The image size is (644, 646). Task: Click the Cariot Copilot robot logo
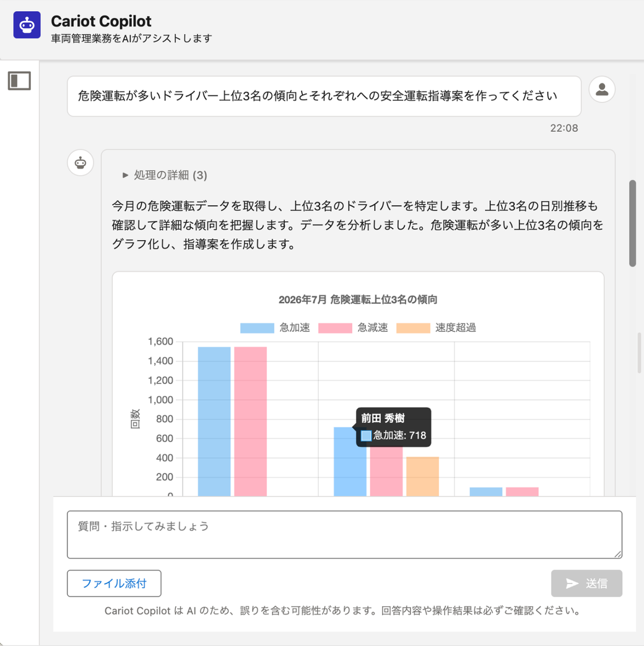point(27,25)
